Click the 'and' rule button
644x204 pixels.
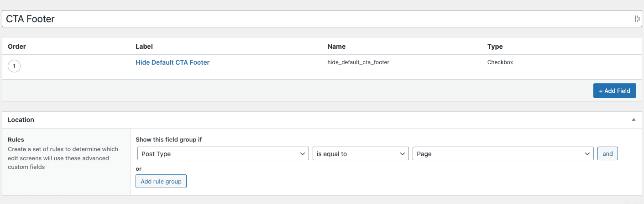point(607,154)
